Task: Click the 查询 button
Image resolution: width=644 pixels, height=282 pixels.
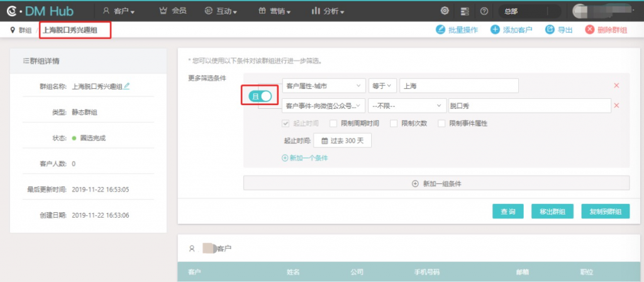Action: (508, 211)
